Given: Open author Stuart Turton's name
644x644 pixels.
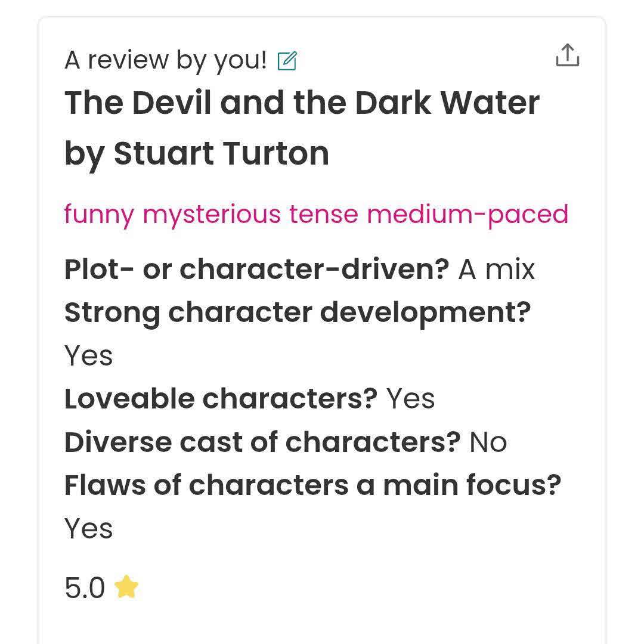Looking at the screenshot, I should [221, 154].
